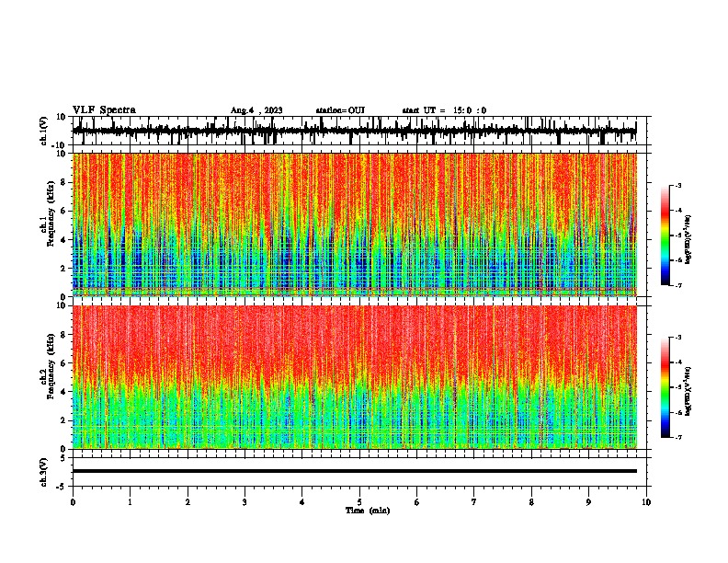
Task: Click the "ch.3(V)" axis label
Action: tap(44, 472)
